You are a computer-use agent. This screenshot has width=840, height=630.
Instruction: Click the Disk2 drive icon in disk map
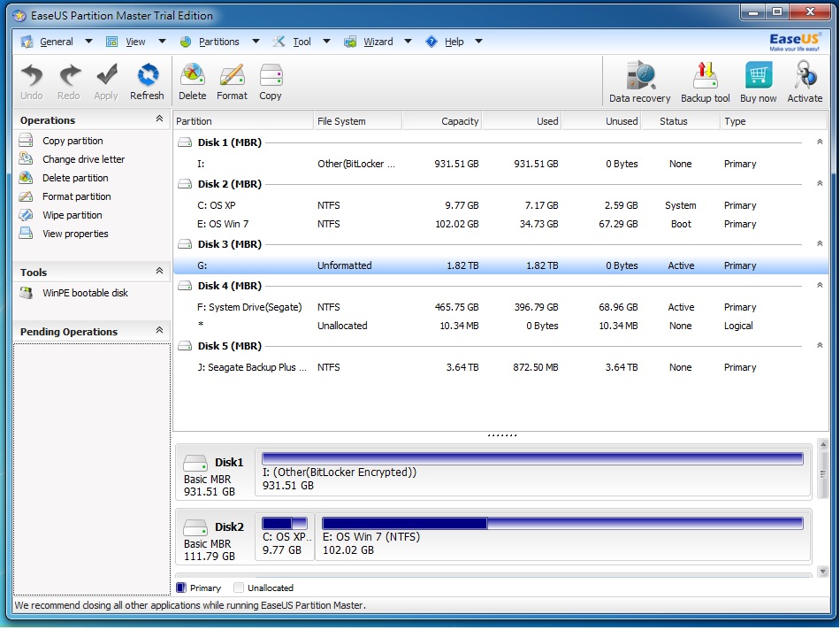195,527
